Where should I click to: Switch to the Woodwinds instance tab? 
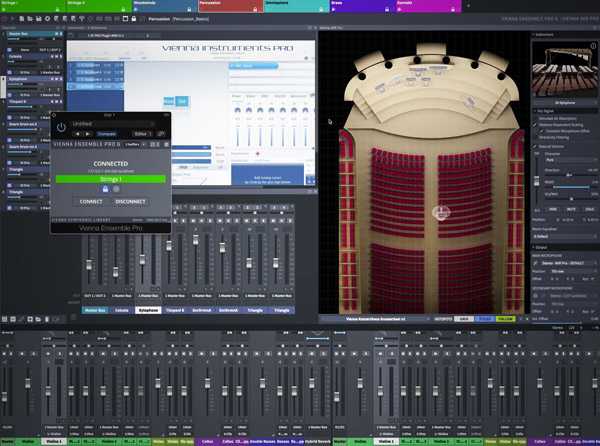[165, 6]
